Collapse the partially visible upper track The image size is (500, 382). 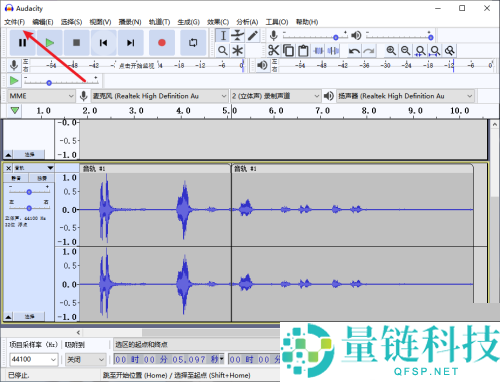click(x=8, y=155)
